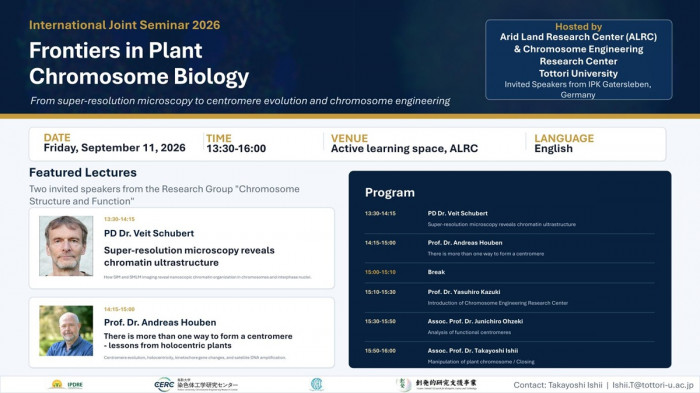Image resolution: width=700 pixels, height=393 pixels.
Task: Select the 'Hosted by' heading in the box
Action: (x=579, y=27)
